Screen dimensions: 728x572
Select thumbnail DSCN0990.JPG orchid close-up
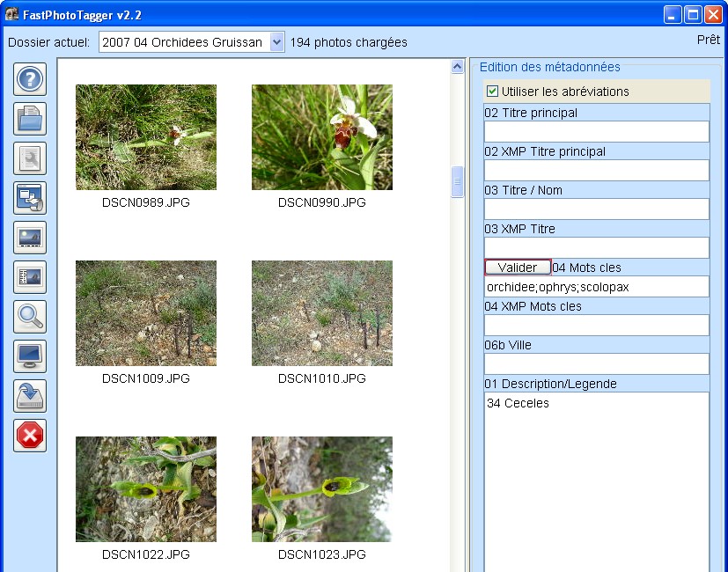click(322, 137)
